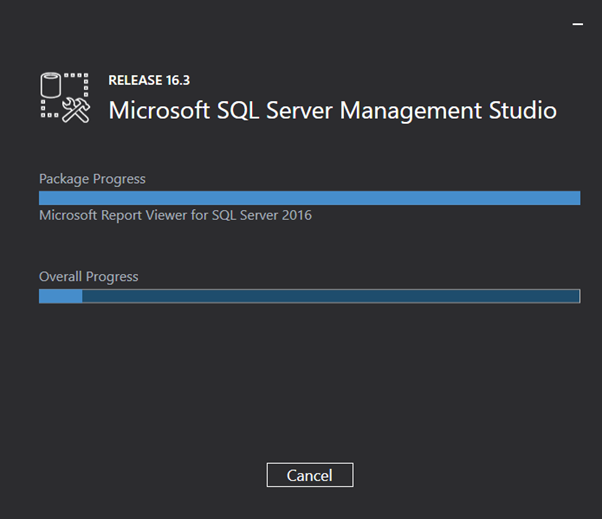
Task: Cancel the SSMS installation
Action: pyautogui.click(x=310, y=475)
